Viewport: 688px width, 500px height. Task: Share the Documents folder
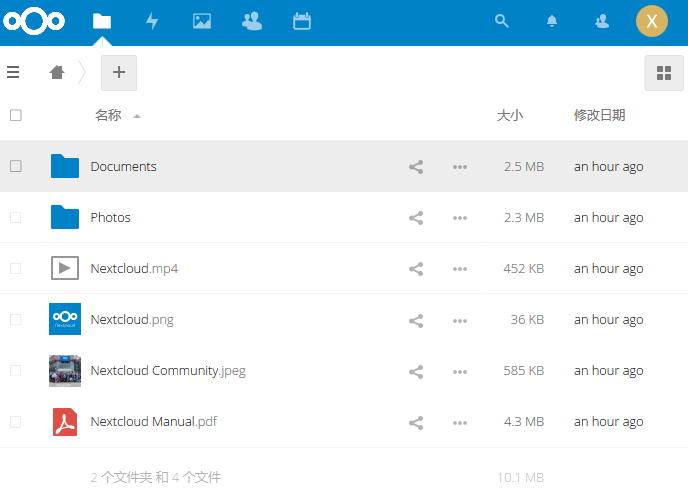[x=416, y=167]
